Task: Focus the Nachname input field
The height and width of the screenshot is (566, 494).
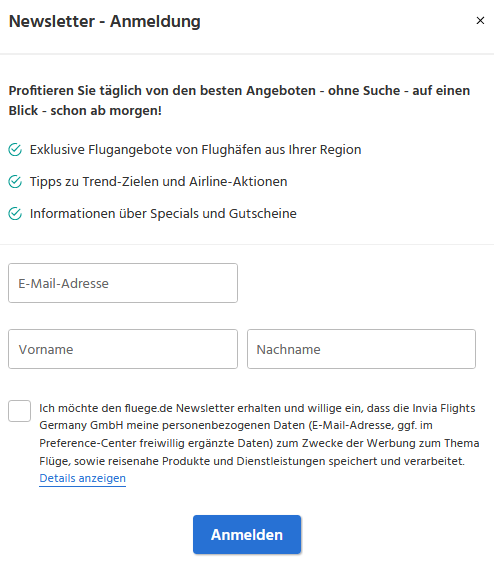Action: (361, 349)
